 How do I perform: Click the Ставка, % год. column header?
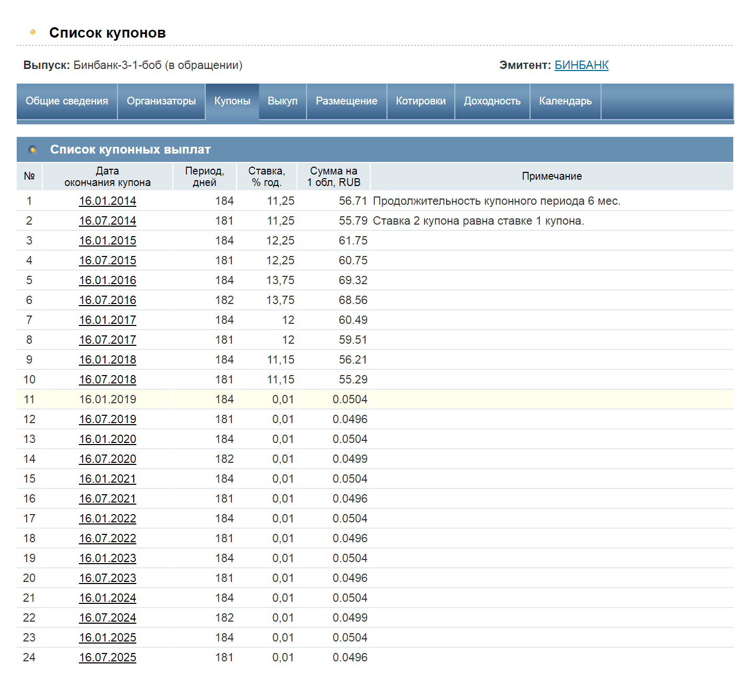coord(267,177)
